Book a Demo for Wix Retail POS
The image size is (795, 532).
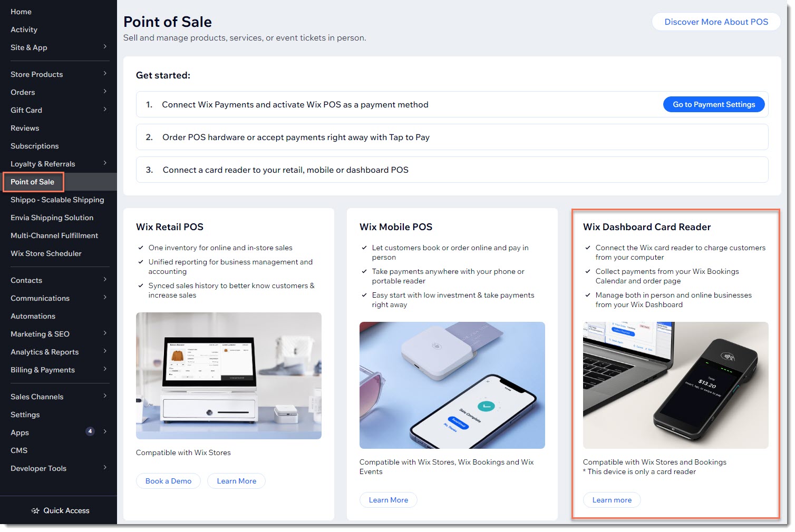(x=168, y=480)
